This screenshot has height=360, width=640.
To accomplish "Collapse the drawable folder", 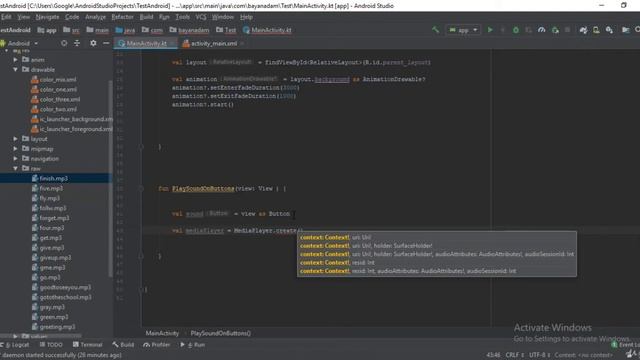I will click(16, 69).
